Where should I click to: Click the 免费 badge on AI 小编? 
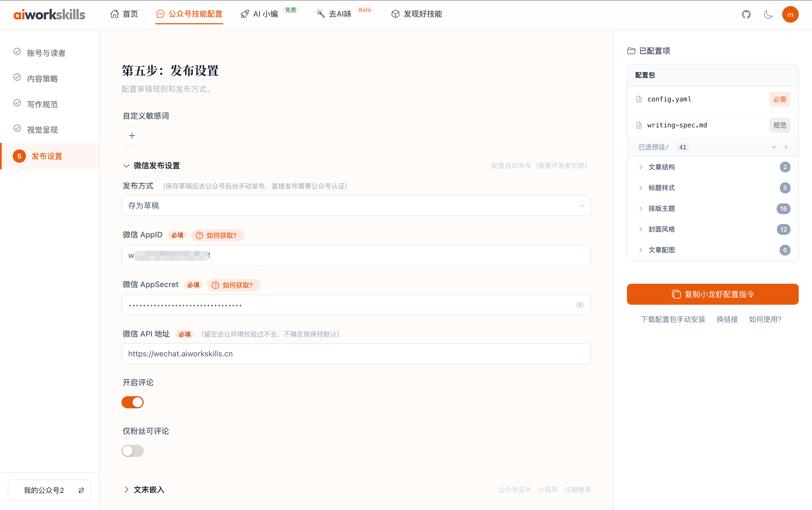[290, 10]
